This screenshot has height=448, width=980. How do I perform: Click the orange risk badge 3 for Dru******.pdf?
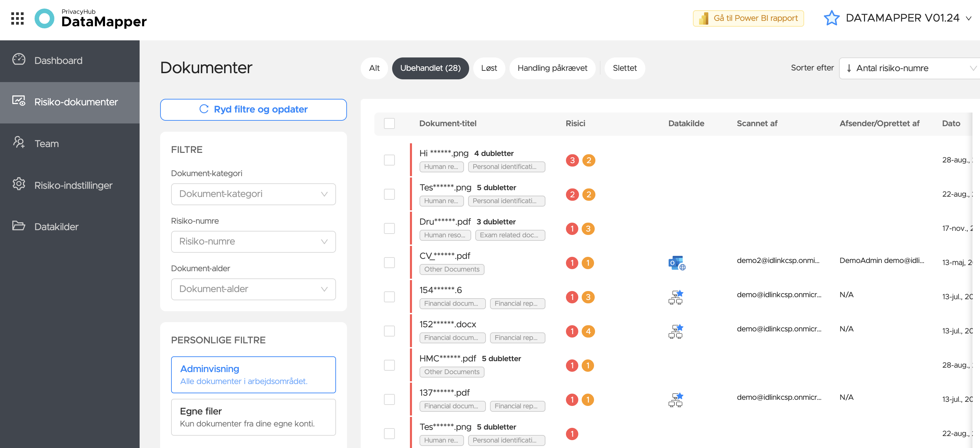[x=588, y=229]
